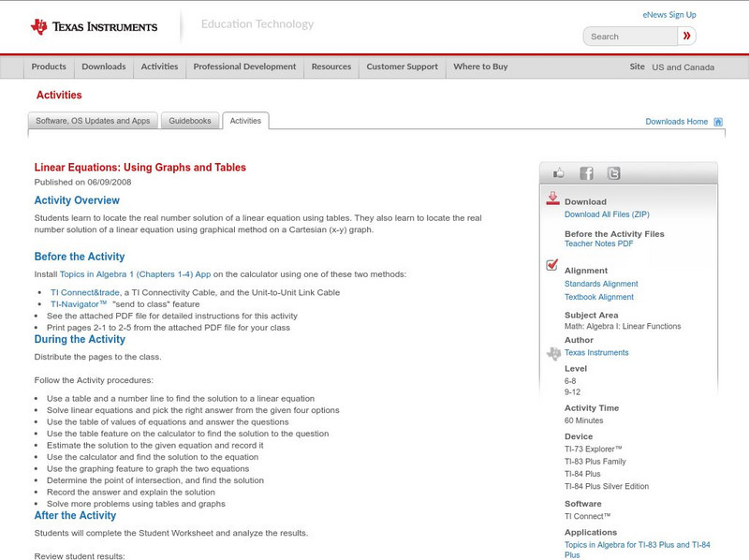Screen dimensions: 749x560
Task: Share the activity on Facebook
Action: pos(586,173)
